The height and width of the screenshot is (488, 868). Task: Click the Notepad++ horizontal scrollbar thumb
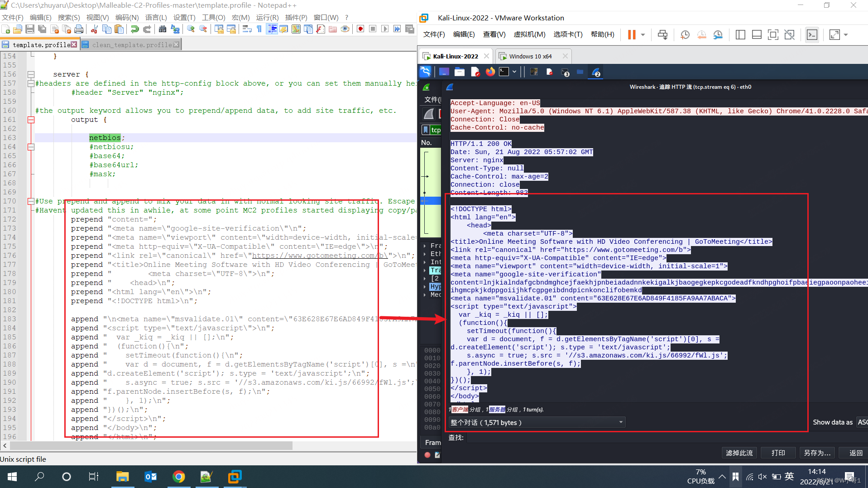tap(151, 445)
